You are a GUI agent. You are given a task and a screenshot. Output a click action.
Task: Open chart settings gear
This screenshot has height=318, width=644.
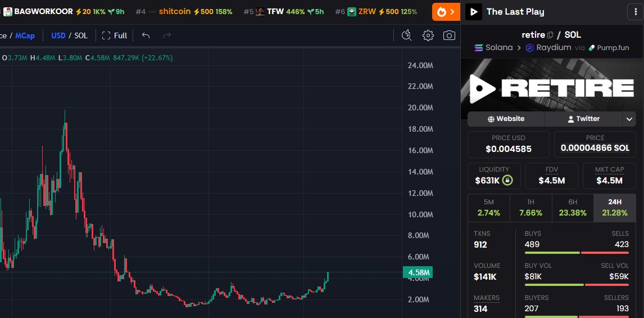428,35
